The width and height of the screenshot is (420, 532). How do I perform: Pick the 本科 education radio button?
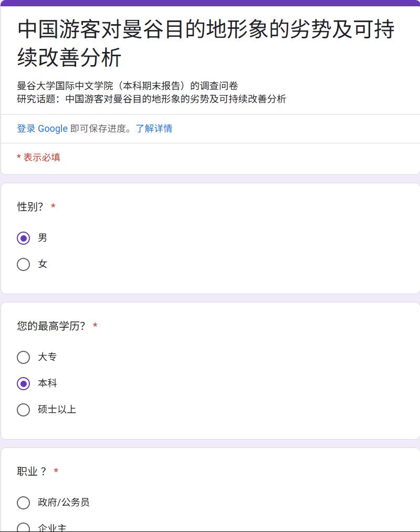23,383
